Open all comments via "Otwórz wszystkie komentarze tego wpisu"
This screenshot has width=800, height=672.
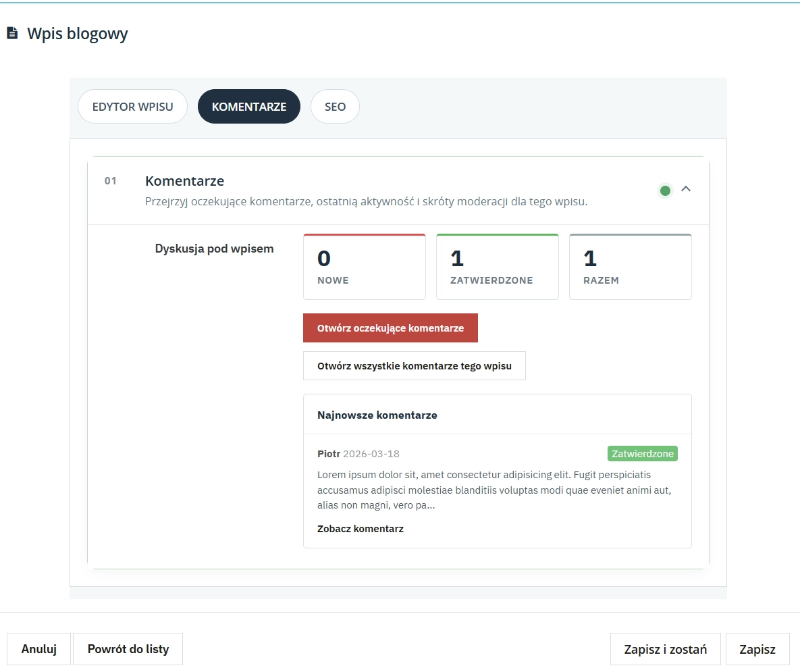(x=414, y=365)
